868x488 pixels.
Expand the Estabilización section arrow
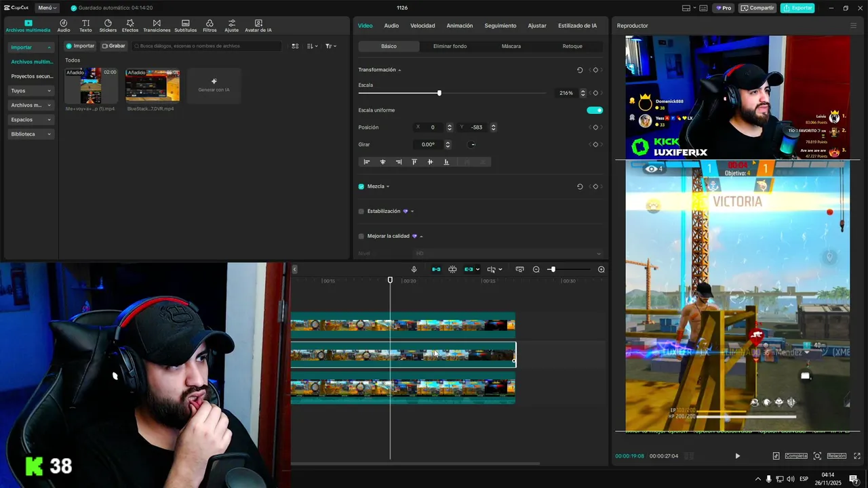pos(412,211)
